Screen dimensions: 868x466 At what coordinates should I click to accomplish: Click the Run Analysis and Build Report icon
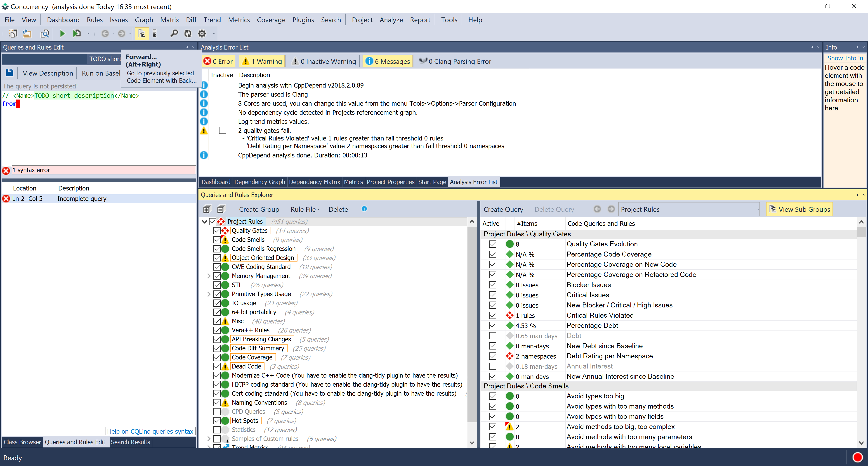tap(77, 33)
